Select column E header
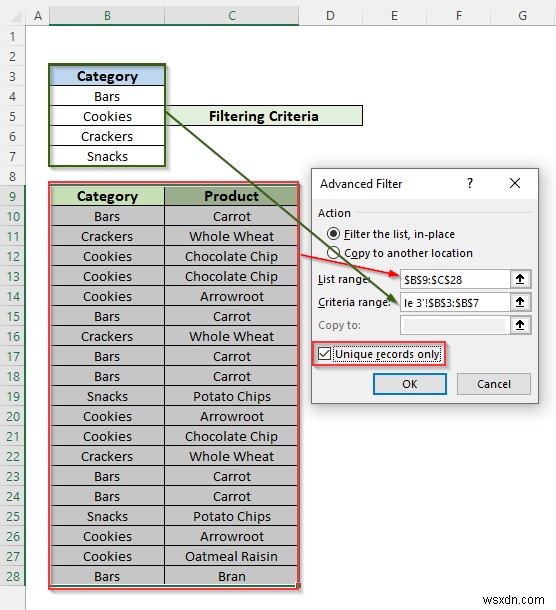 [x=394, y=16]
